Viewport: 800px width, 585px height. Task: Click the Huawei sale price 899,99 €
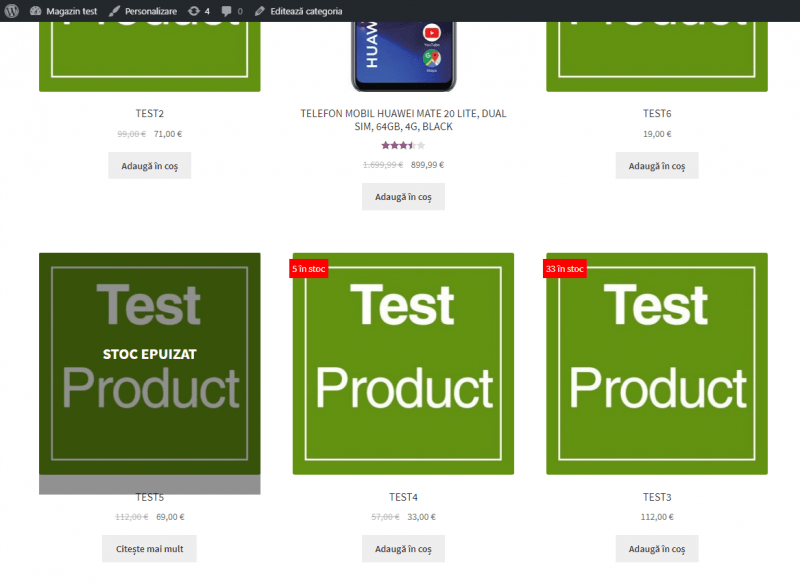click(x=428, y=165)
